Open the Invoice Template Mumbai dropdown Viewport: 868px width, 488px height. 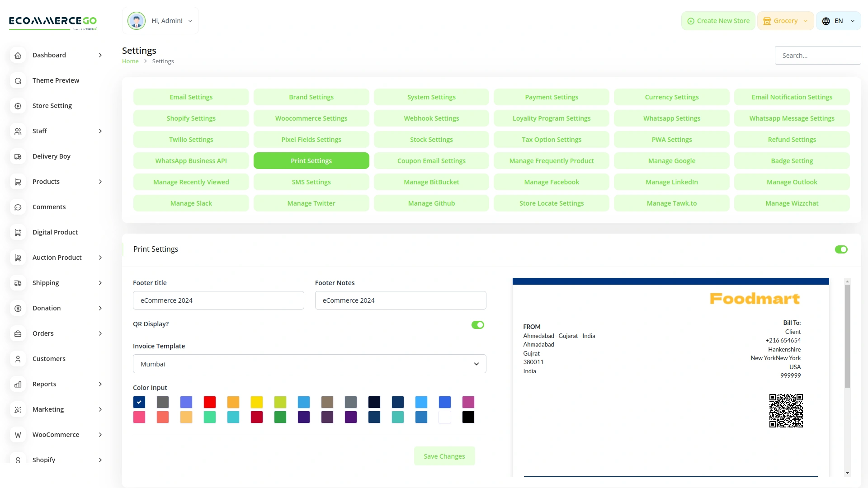point(309,364)
